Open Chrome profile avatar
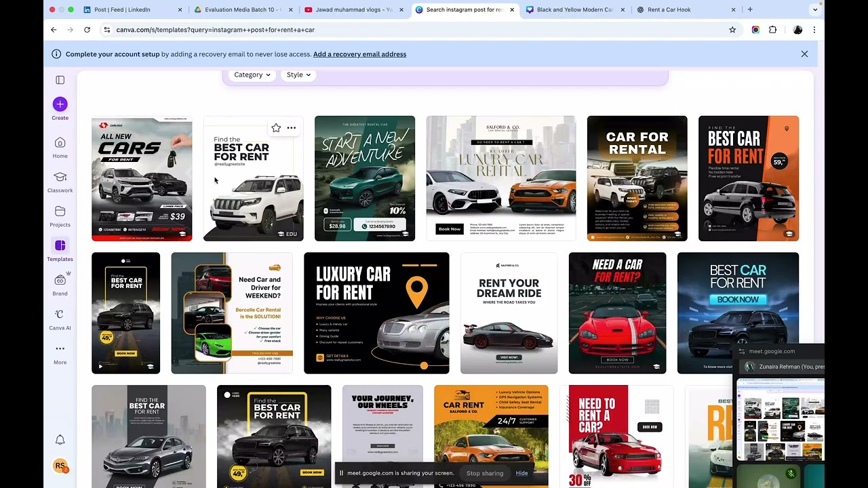868x488 pixels. (x=797, y=30)
